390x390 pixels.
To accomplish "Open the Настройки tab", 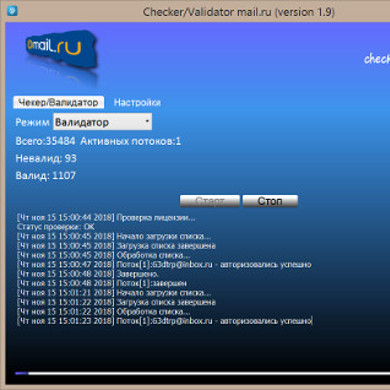I will (137, 102).
